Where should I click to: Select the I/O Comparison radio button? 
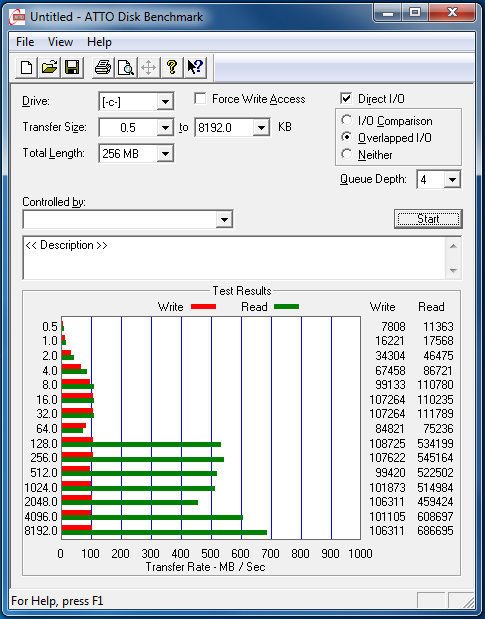(346, 120)
